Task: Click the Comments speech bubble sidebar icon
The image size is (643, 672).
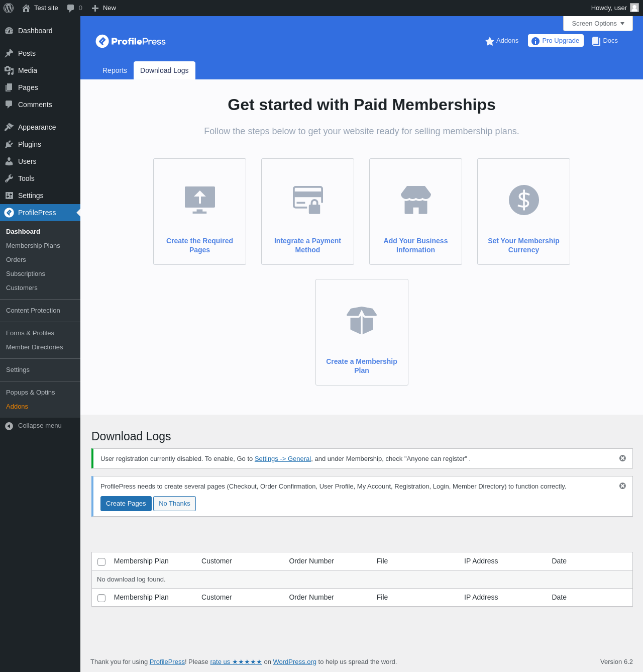Action: [x=9, y=105]
